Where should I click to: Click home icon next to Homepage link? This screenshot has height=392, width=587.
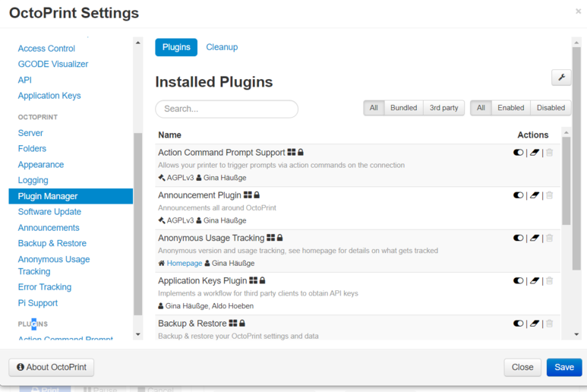coord(161,263)
